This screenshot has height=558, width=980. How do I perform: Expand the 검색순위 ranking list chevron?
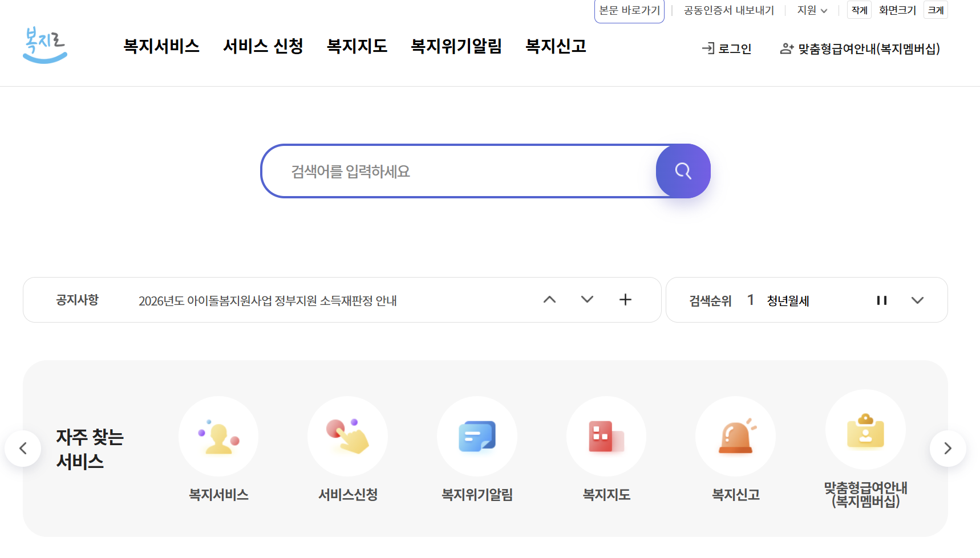917,300
